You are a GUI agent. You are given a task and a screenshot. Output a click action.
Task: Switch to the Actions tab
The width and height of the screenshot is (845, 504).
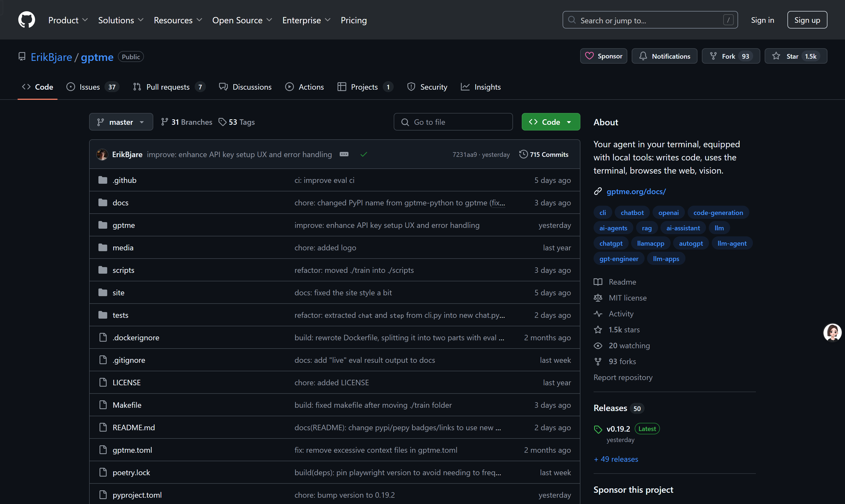click(305, 87)
